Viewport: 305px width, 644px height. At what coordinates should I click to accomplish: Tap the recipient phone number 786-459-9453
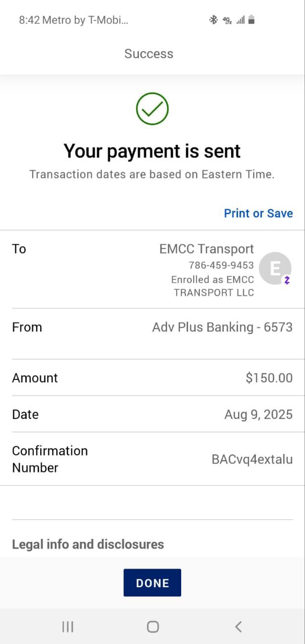tap(221, 265)
